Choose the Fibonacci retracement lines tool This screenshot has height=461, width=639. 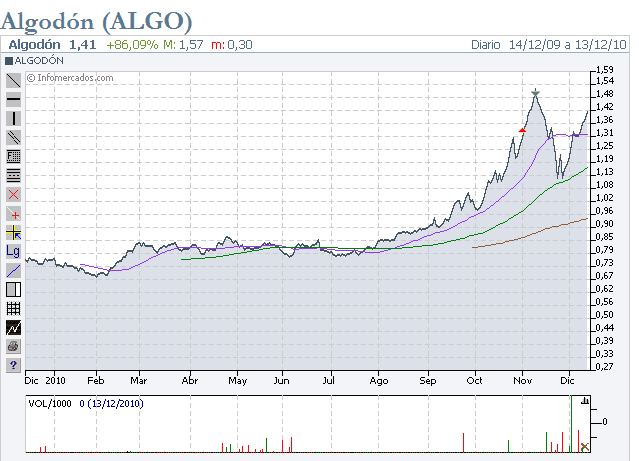click(14, 175)
